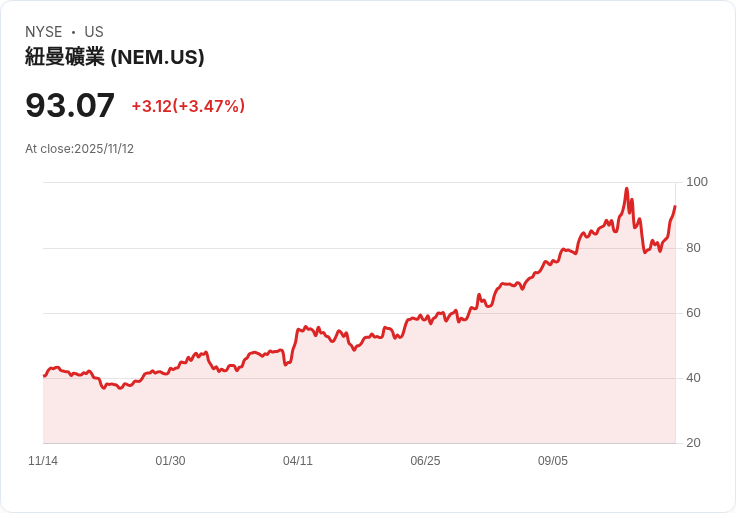
Task: Click the US market label
Action: 94,32
